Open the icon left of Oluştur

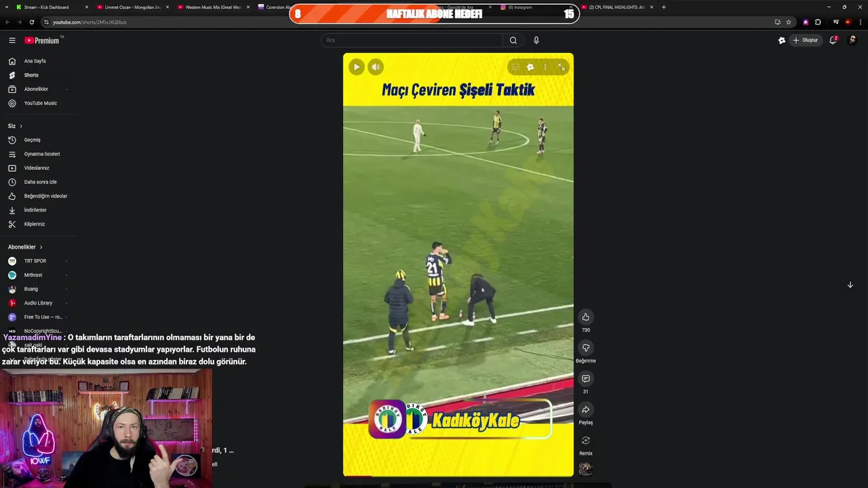coord(782,40)
